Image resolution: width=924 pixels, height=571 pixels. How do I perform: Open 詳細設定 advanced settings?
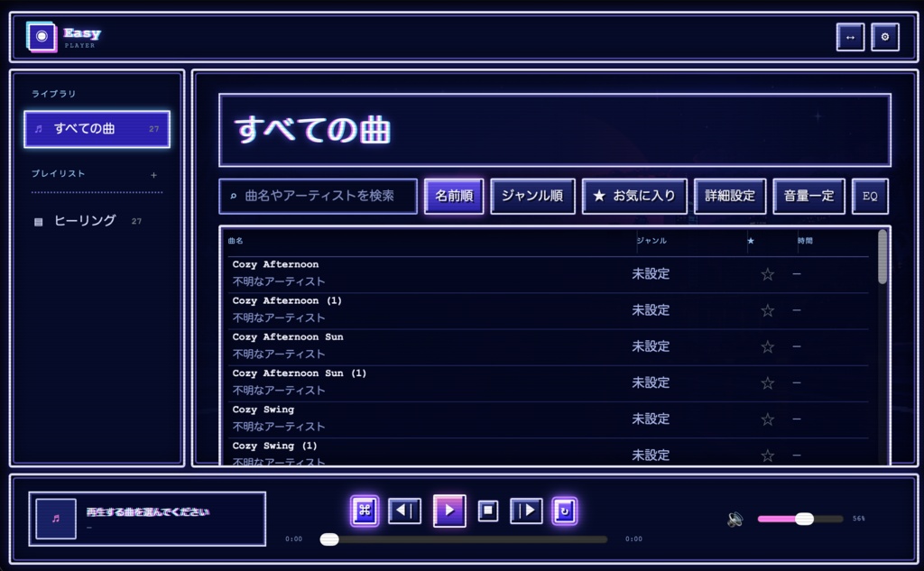(730, 197)
